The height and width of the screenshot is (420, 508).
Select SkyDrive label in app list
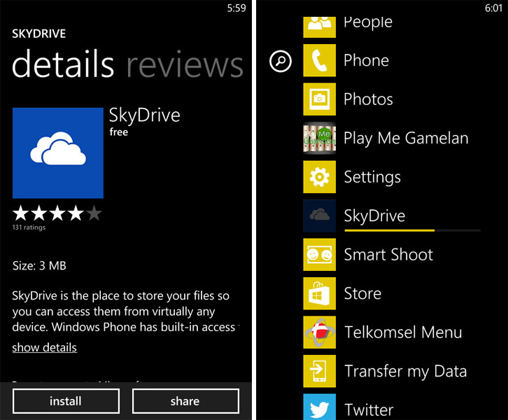(x=374, y=216)
